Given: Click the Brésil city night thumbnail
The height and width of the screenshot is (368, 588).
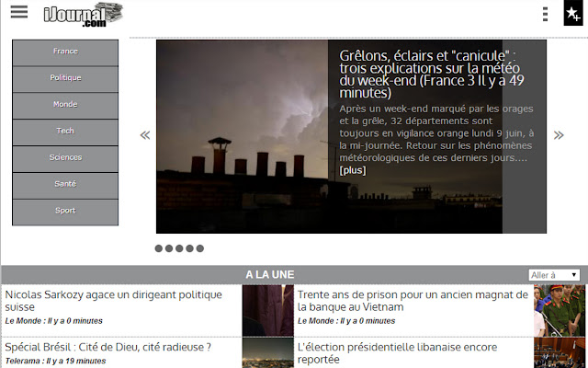Looking at the screenshot, I should tap(267, 352).
